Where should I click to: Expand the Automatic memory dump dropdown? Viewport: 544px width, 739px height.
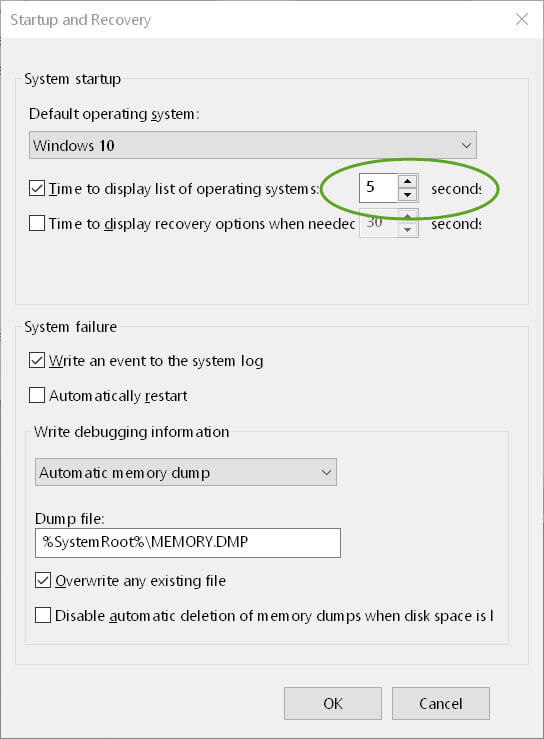pyautogui.click(x=186, y=472)
